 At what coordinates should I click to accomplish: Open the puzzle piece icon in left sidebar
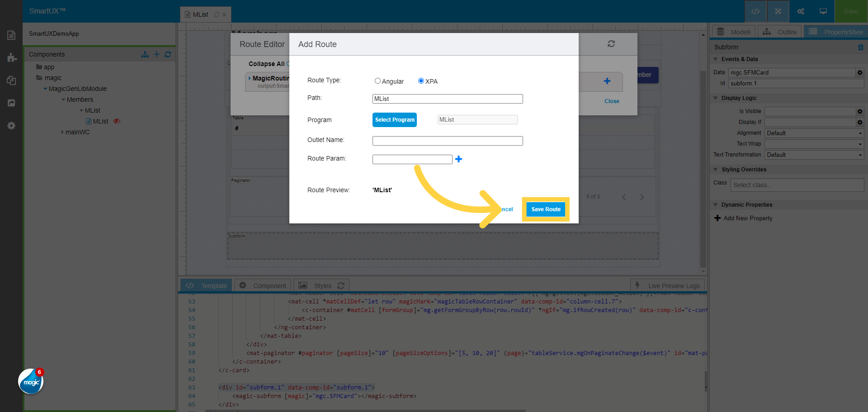(12, 57)
